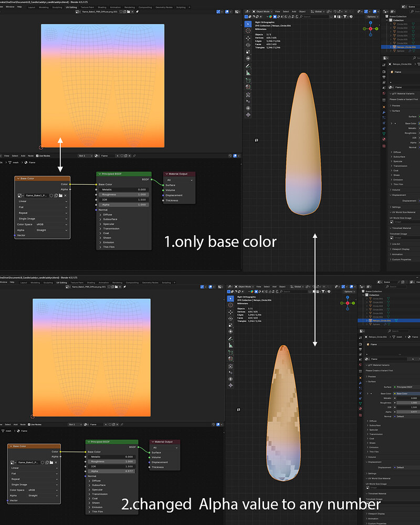Click Flame material slot in upper Properties panel
Screen dimensions: 420x525
[x=404, y=71]
